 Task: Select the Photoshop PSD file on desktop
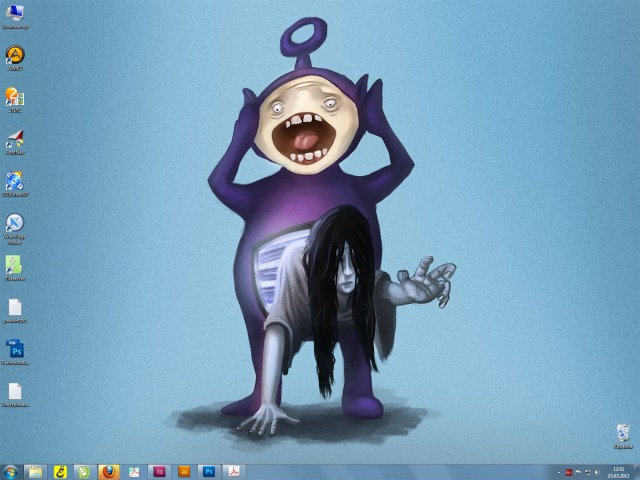click(15, 352)
